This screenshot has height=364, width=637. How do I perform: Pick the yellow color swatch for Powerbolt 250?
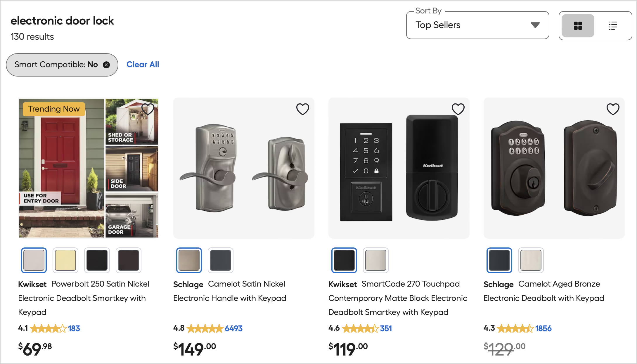tap(65, 260)
